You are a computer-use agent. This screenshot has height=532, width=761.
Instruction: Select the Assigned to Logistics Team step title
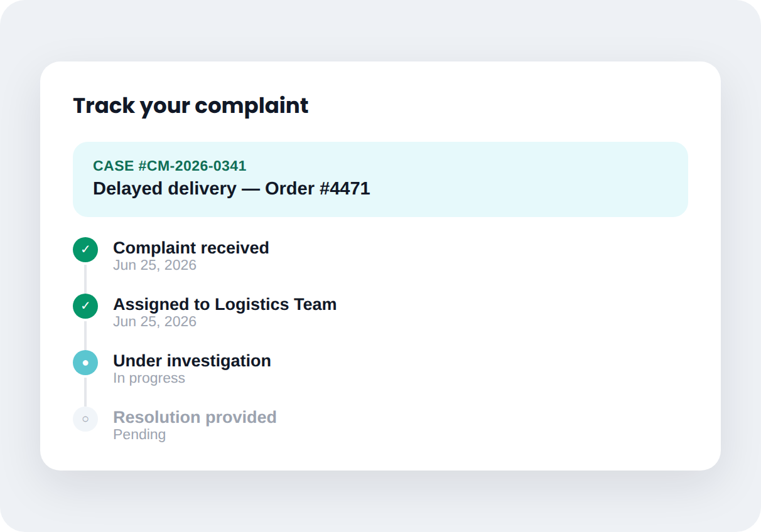click(x=225, y=304)
